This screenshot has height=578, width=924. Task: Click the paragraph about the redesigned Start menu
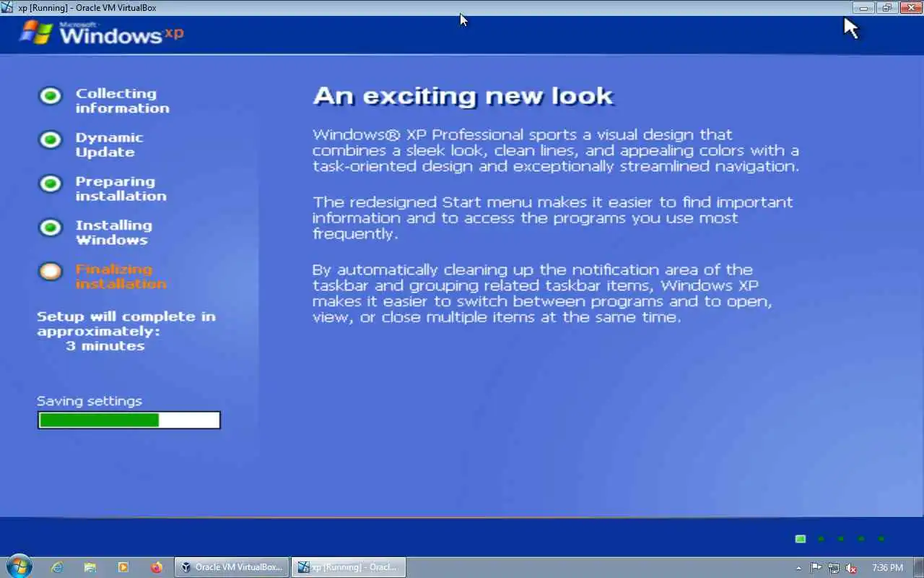click(x=552, y=218)
